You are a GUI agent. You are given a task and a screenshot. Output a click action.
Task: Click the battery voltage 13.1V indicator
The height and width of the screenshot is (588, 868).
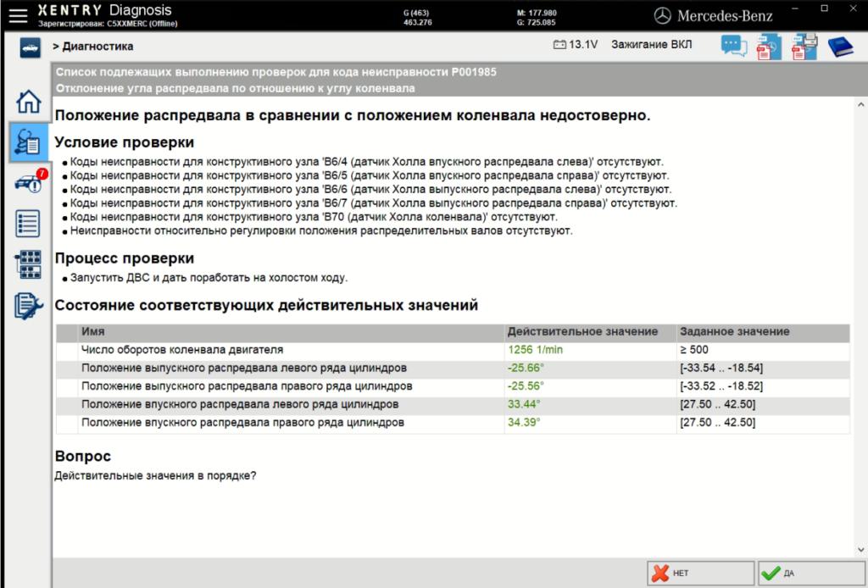574,46
